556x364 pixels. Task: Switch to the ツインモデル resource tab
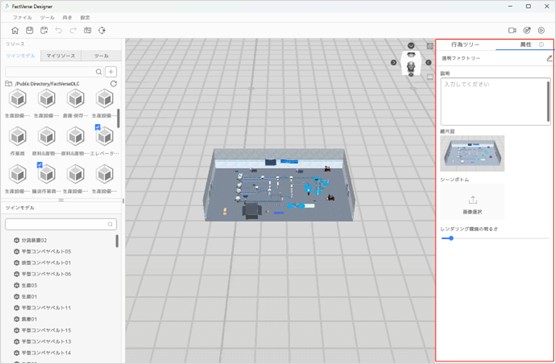(x=21, y=56)
